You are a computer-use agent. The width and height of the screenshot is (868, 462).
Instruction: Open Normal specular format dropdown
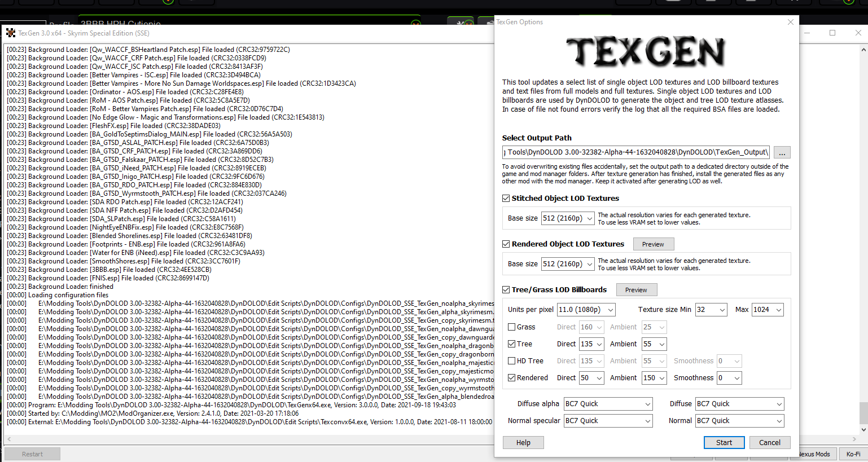(x=608, y=421)
